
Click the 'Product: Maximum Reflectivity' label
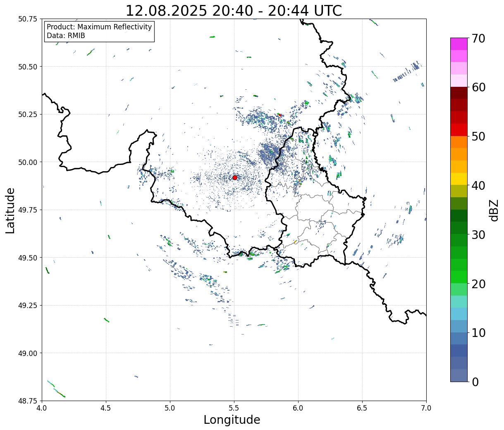tap(99, 27)
